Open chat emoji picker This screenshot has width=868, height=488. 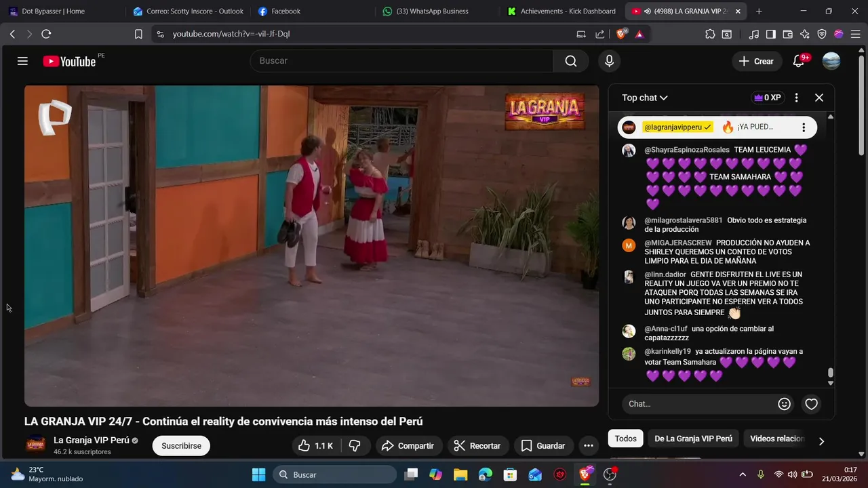coord(785,404)
